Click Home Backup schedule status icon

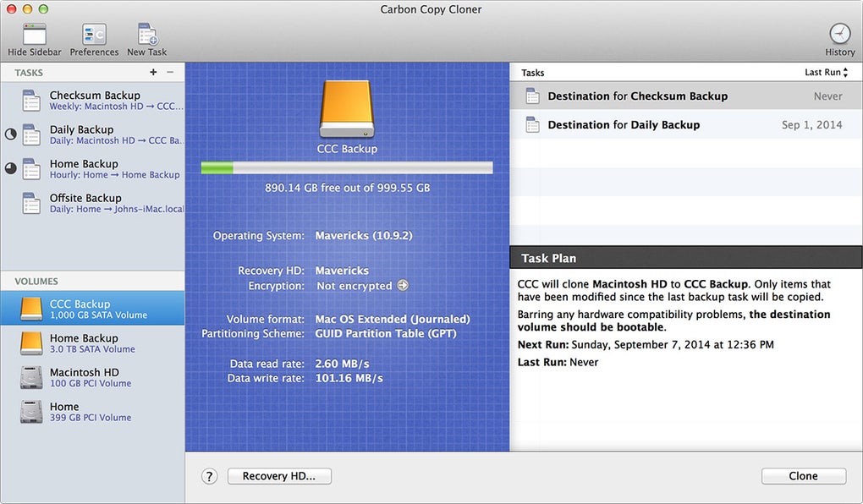(10, 167)
